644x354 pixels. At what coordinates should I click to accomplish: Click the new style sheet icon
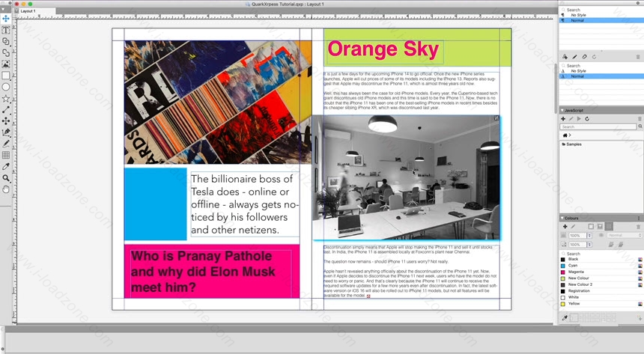(x=565, y=57)
